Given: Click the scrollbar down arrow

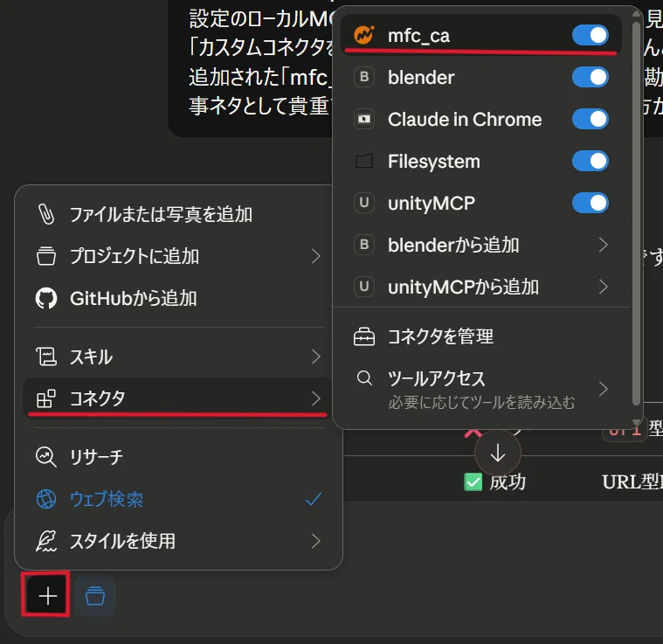Looking at the screenshot, I should [636, 422].
